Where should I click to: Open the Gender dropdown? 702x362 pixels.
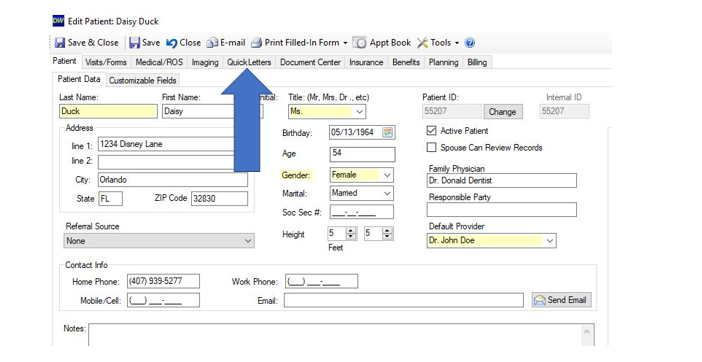[x=387, y=175]
